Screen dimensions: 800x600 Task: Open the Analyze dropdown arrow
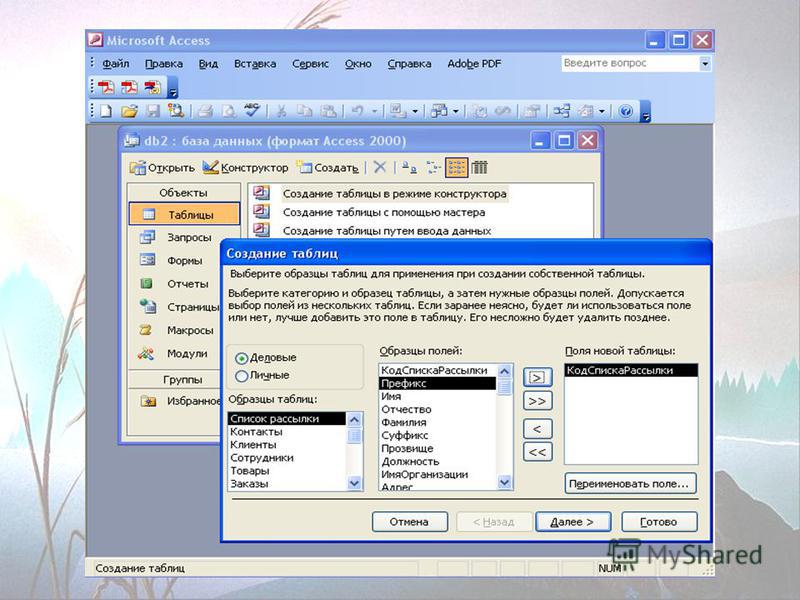click(x=456, y=111)
